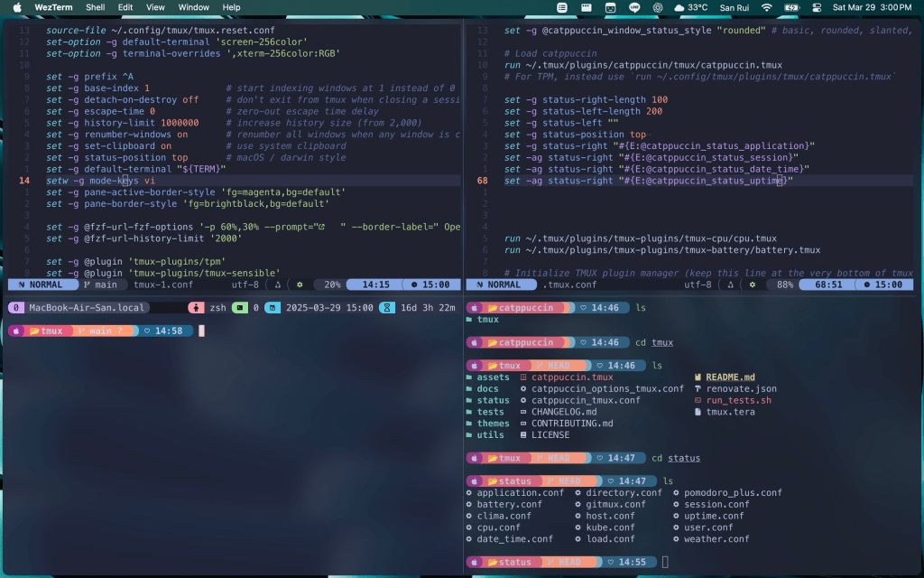
Task: Click the run_tests.sh file name
Action: [738, 400]
